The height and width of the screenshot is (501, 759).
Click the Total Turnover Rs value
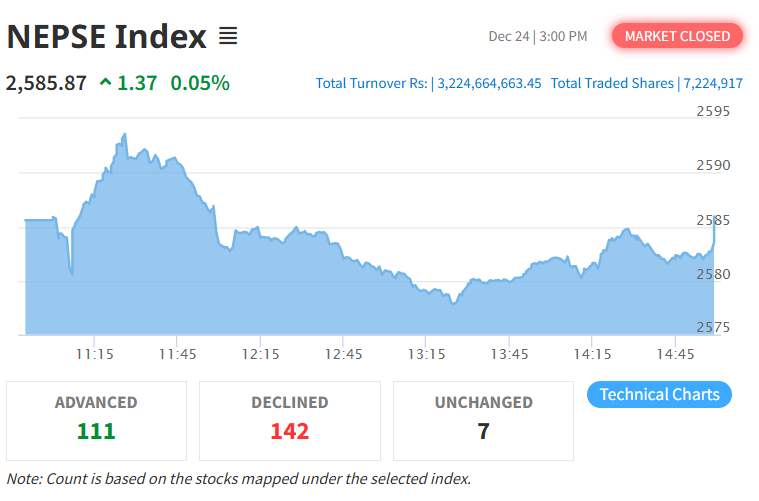point(489,83)
